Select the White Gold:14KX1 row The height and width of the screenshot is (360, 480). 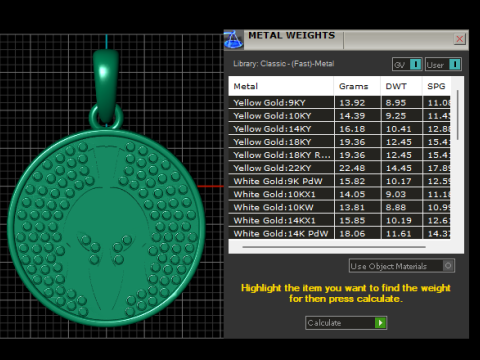pos(339,220)
